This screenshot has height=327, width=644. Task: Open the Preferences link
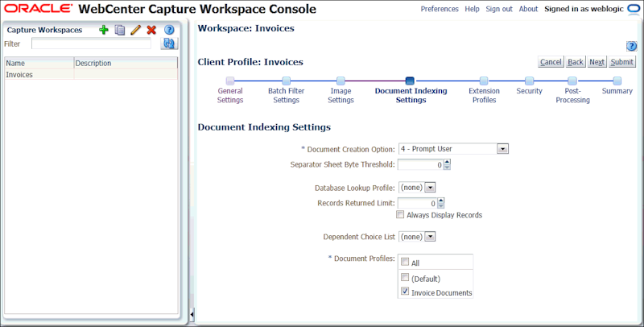coord(440,9)
